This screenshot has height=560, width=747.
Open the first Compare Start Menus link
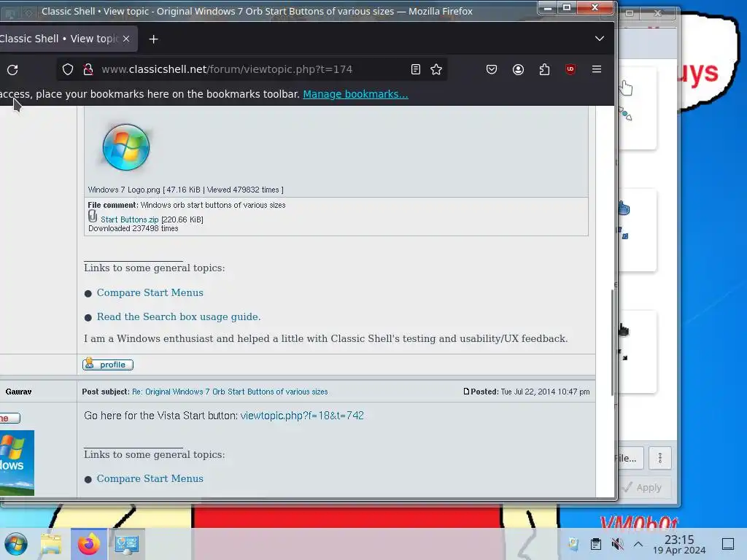(x=150, y=293)
